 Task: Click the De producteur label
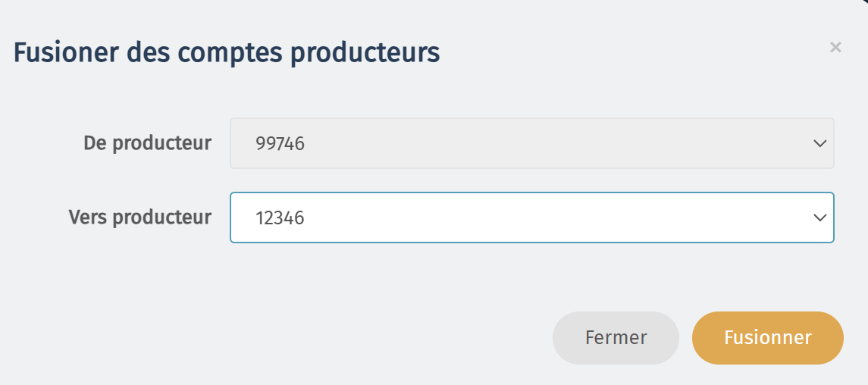(x=147, y=143)
